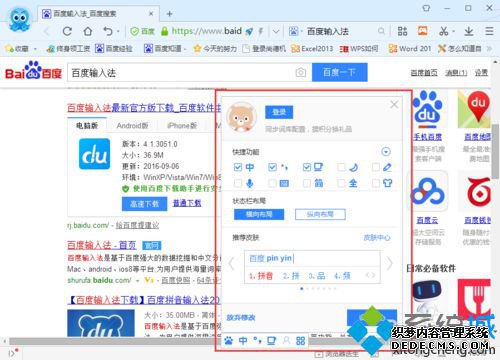
Task: Open the browser hamburger menu
Action: coord(489,31)
